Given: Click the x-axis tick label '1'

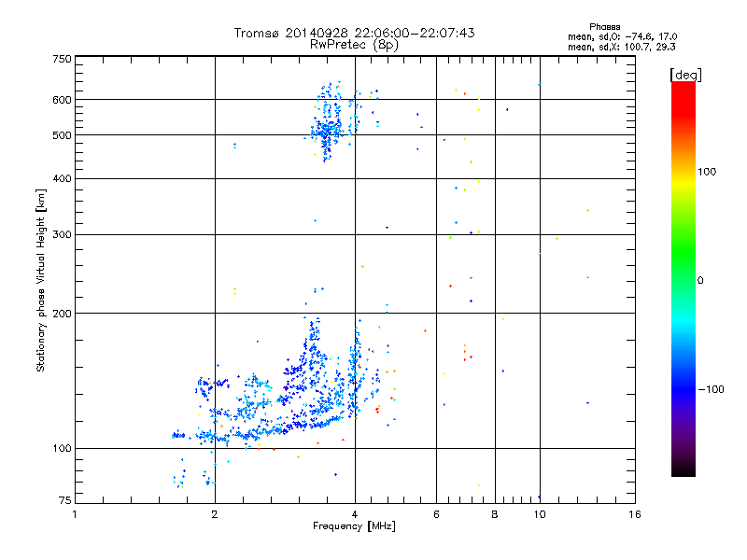Looking at the screenshot, I should point(75,514).
